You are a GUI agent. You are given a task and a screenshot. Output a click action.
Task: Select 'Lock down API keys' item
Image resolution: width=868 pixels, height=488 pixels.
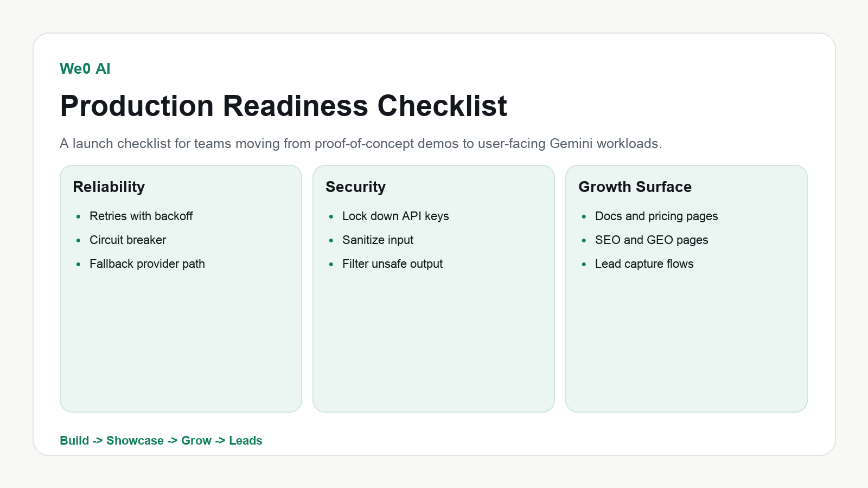[x=395, y=216]
